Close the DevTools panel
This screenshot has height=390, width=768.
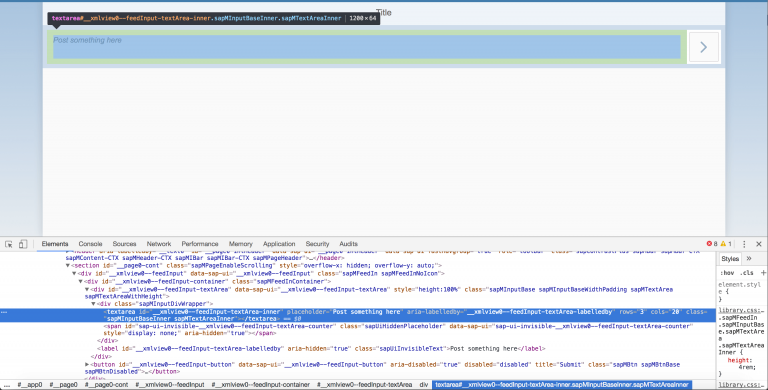[x=759, y=244]
